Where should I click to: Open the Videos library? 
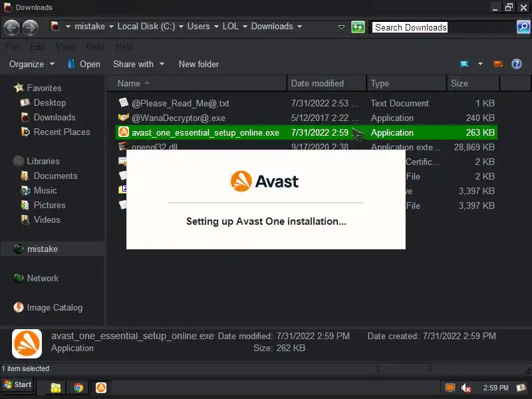pos(47,219)
